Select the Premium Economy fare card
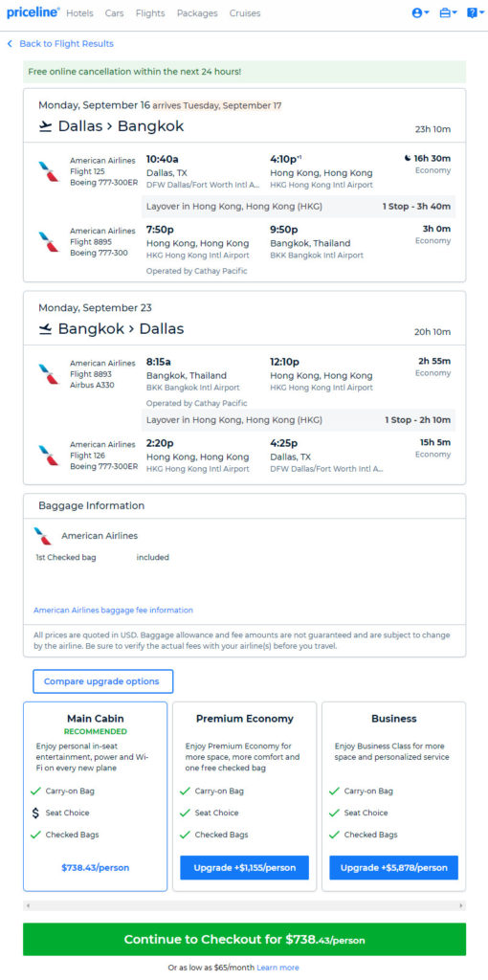488x980 pixels. click(244, 796)
